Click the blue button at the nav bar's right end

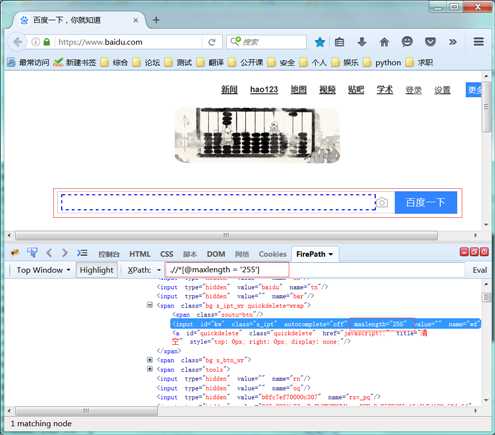click(473, 90)
